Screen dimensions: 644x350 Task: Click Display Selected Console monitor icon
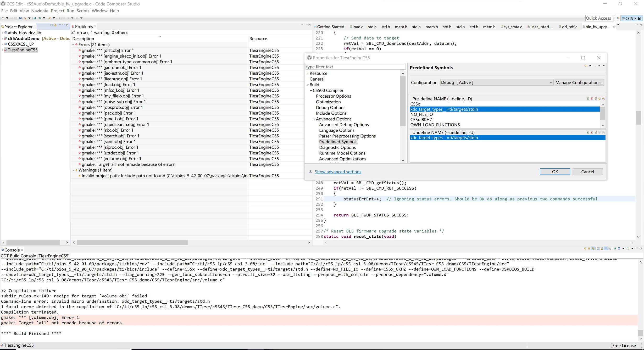619,248
